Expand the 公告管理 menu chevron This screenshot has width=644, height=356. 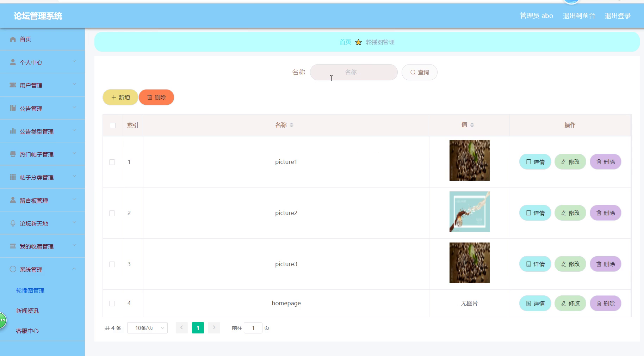click(74, 107)
